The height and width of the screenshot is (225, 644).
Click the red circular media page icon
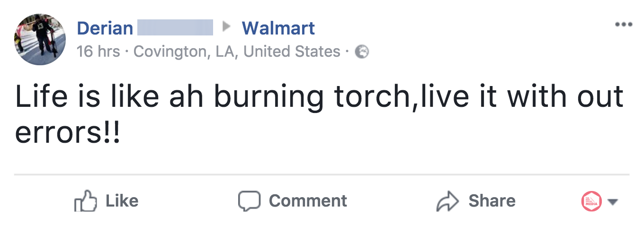pyautogui.click(x=591, y=201)
